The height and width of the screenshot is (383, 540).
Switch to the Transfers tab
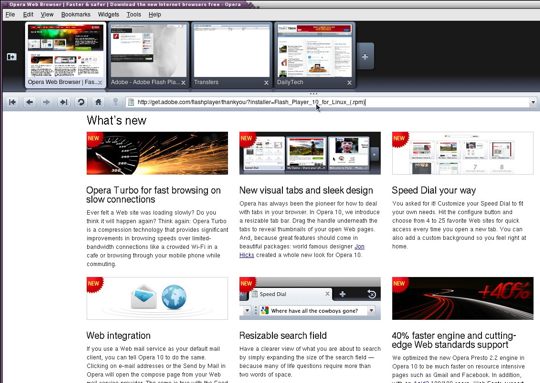(x=231, y=55)
